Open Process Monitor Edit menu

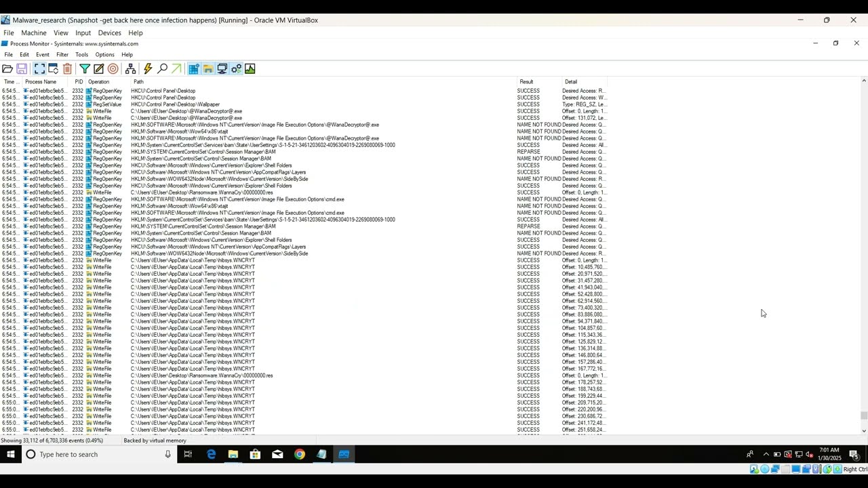tap(24, 55)
